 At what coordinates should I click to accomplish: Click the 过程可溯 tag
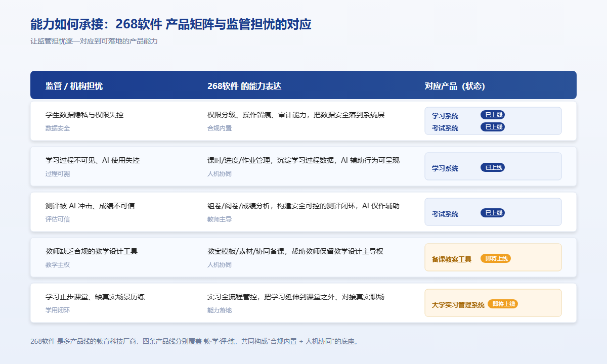pos(58,173)
